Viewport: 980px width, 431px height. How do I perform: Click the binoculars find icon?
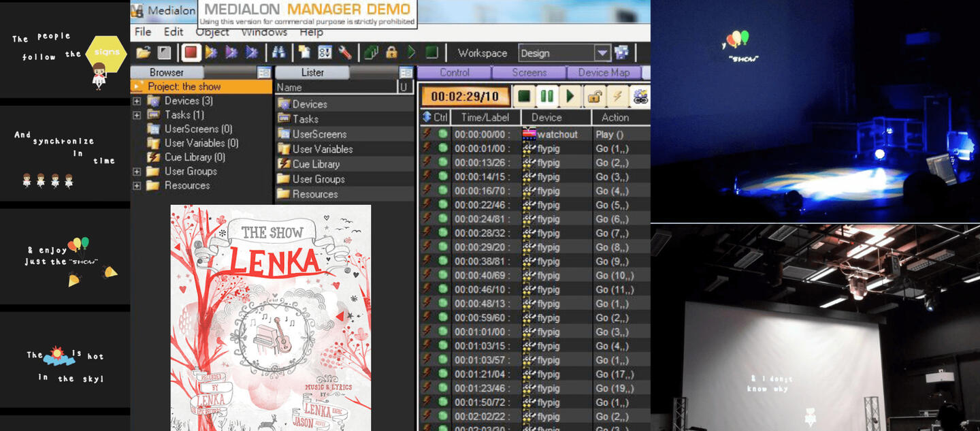(x=278, y=52)
